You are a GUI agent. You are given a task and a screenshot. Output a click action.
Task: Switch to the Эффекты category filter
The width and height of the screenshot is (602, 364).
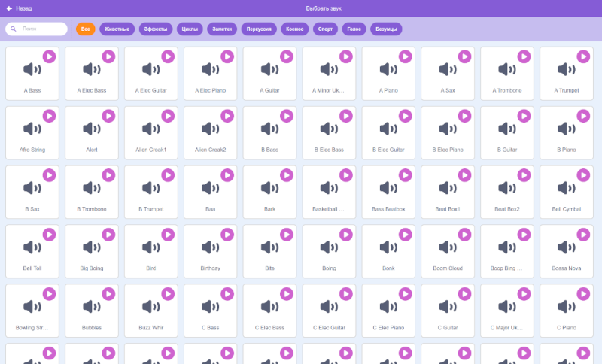pyautogui.click(x=156, y=29)
